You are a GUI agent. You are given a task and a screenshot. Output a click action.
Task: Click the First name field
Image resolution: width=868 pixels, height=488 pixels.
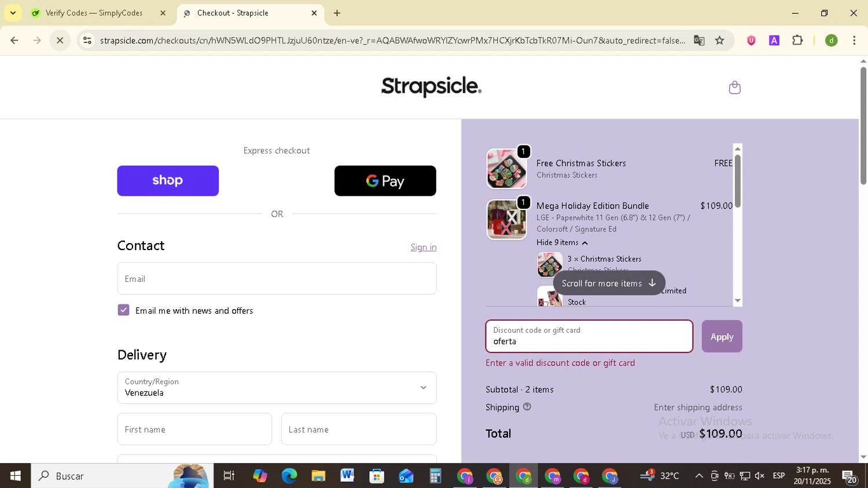pos(194,429)
